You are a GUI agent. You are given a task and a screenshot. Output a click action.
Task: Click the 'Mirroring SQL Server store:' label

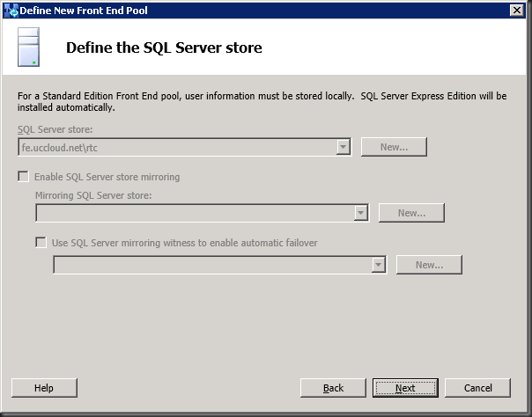pos(93,195)
